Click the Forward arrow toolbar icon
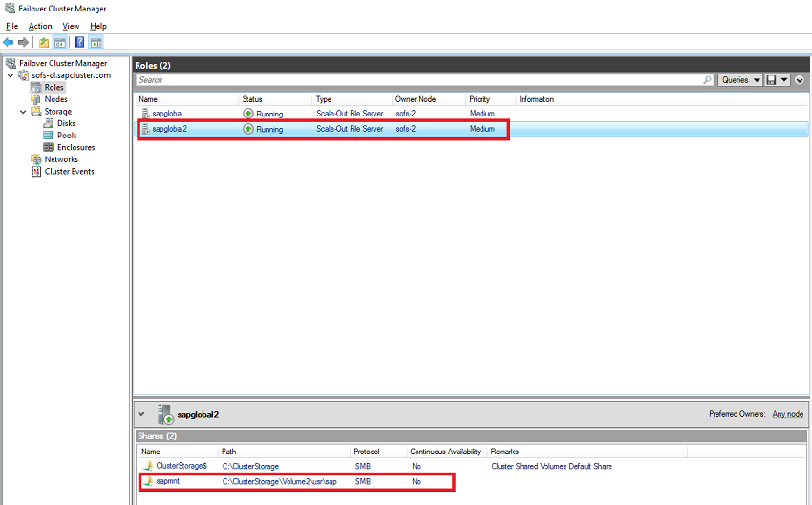The height and width of the screenshot is (505, 812). point(23,42)
